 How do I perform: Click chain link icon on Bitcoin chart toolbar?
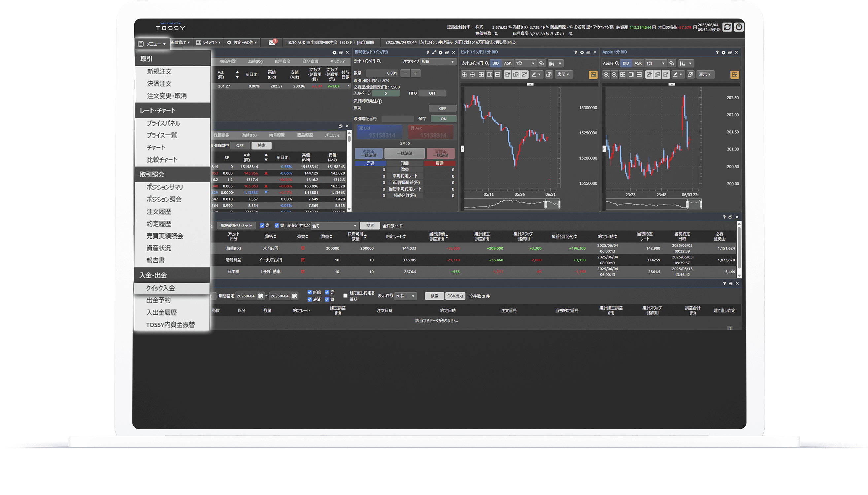pos(541,63)
